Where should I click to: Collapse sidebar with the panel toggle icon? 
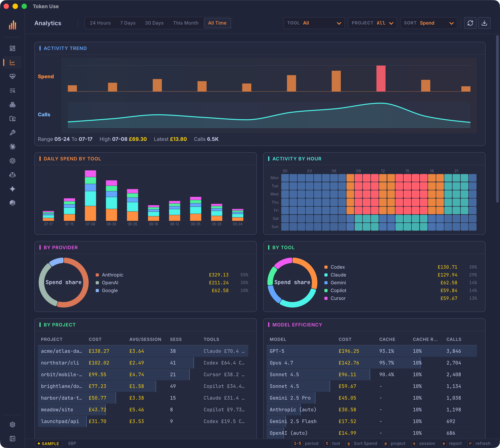[12, 439]
